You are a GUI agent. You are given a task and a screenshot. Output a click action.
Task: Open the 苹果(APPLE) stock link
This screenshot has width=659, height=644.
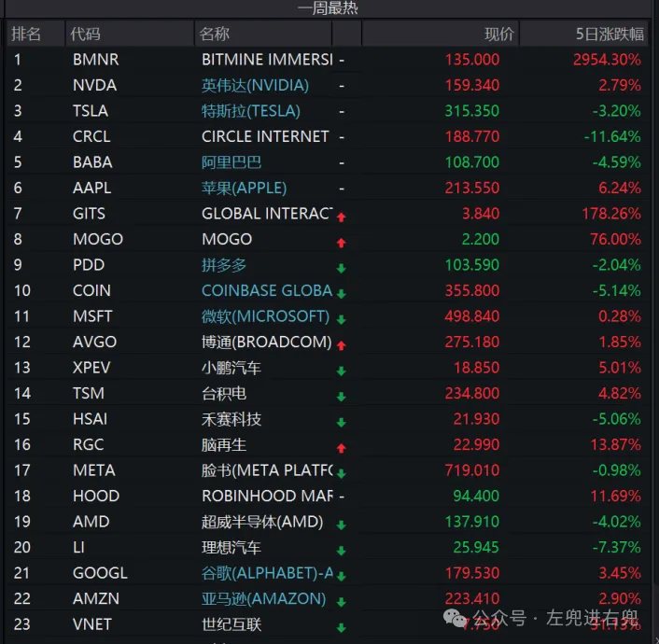(244, 188)
